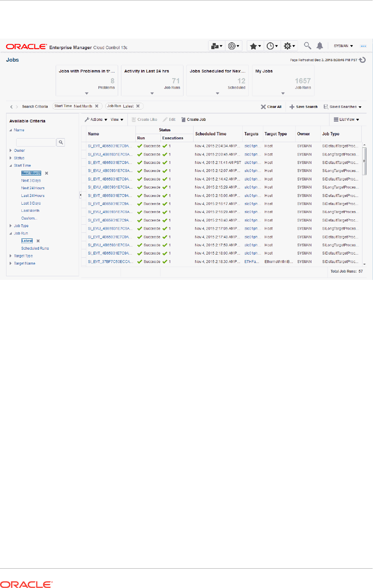Screen dimensions: 373x588
Task: Expand the Target Name criteria section
Action: pyautogui.click(x=11, y=263)
